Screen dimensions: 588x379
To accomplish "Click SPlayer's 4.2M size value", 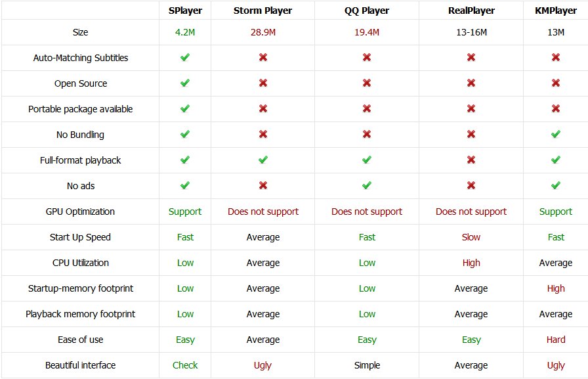I will 185,32.
